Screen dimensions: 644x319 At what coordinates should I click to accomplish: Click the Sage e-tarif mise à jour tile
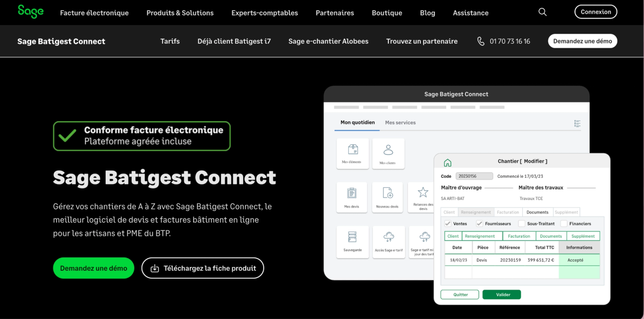422,242
